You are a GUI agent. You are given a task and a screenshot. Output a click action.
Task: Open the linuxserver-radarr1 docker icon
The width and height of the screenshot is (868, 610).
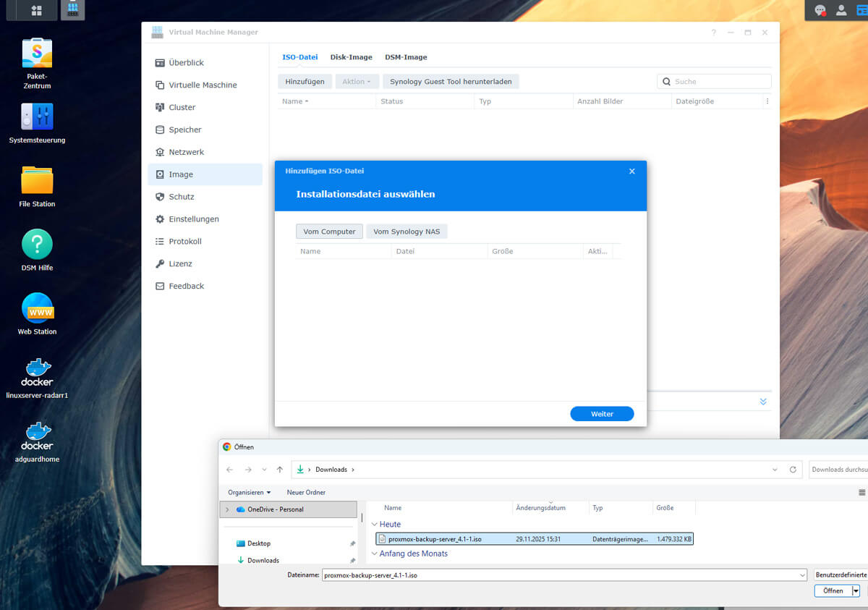pos(37,372)
